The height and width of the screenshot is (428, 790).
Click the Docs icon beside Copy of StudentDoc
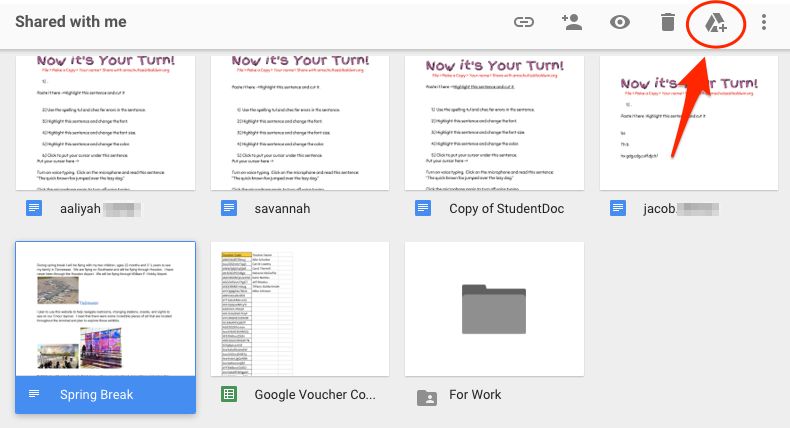423,208
